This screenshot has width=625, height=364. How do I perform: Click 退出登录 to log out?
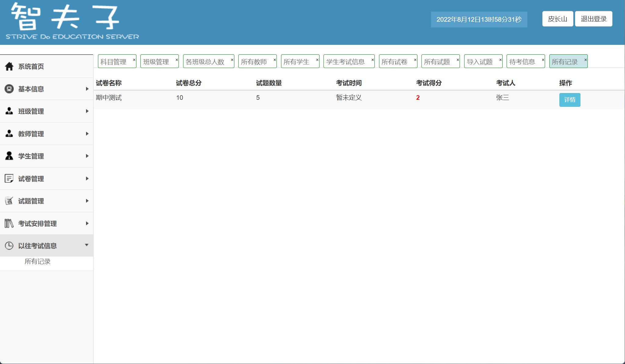[594, 19]
